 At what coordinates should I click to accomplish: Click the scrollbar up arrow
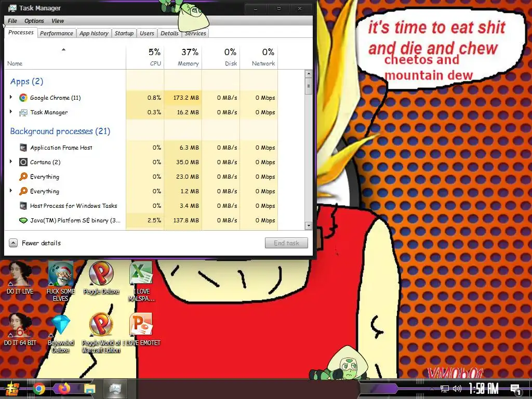(x=309, y=74)
